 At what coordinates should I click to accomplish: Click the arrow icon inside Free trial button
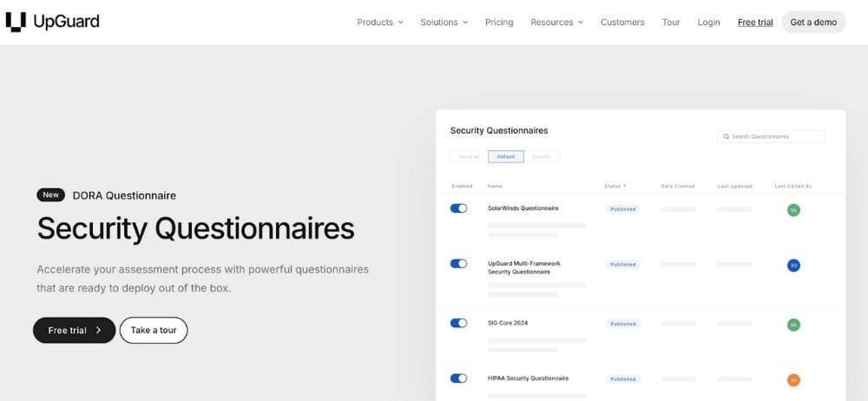[99, 330]
